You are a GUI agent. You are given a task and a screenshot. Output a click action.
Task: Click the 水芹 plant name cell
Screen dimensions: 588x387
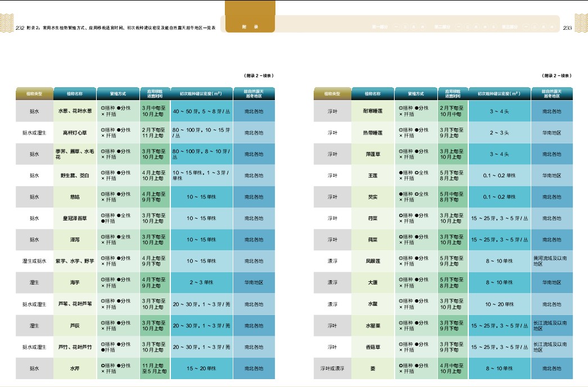[x=74, y=368]
